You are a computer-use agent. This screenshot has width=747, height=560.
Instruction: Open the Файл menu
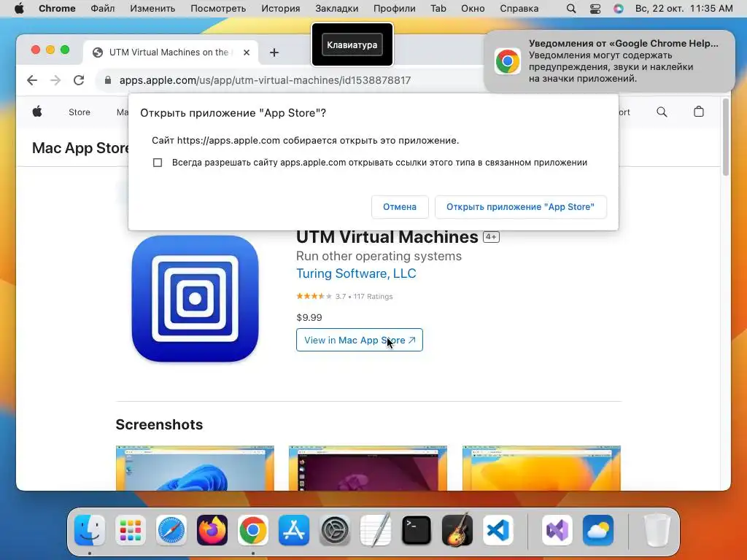102,9
